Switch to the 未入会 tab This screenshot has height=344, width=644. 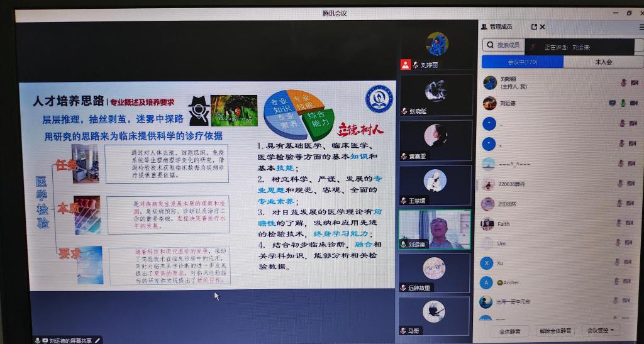click(x=602, y=62)
